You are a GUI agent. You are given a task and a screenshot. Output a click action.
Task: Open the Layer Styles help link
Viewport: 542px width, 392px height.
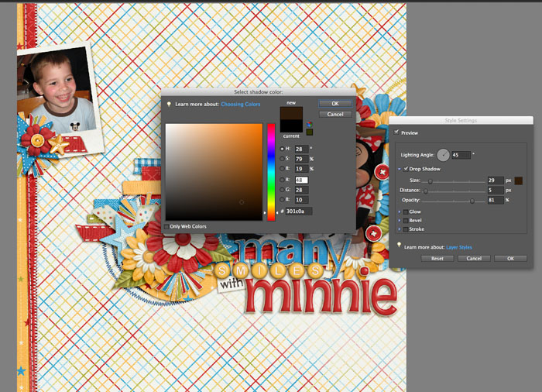click(459, 247)
